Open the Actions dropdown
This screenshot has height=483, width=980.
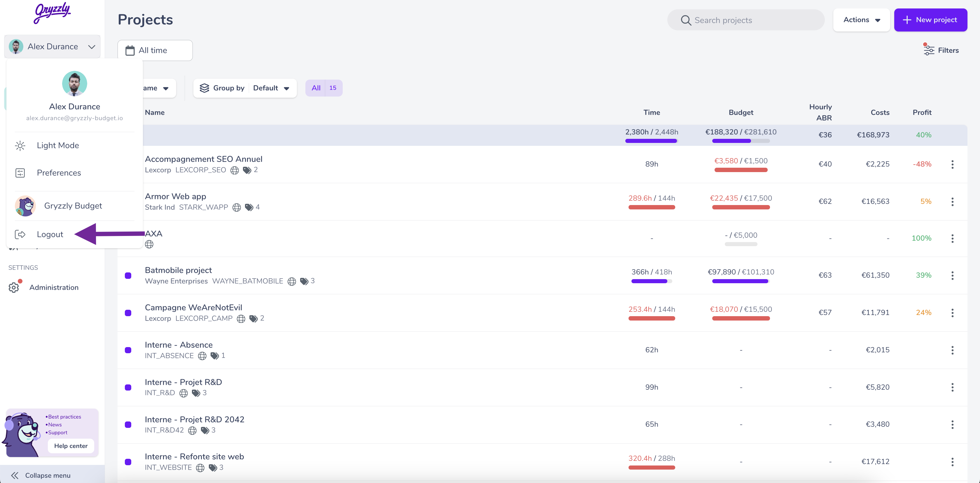pyautogui.click(x=861, y=20)
